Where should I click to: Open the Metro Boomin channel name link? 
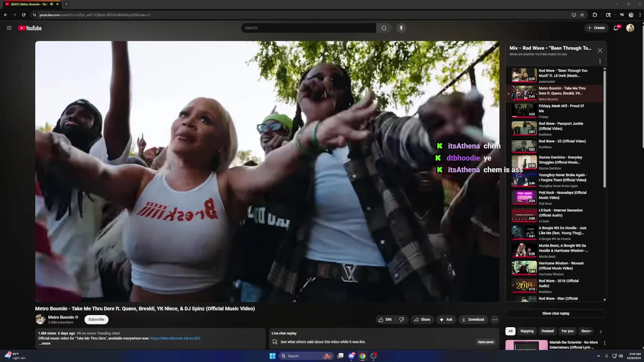point(61,317)
